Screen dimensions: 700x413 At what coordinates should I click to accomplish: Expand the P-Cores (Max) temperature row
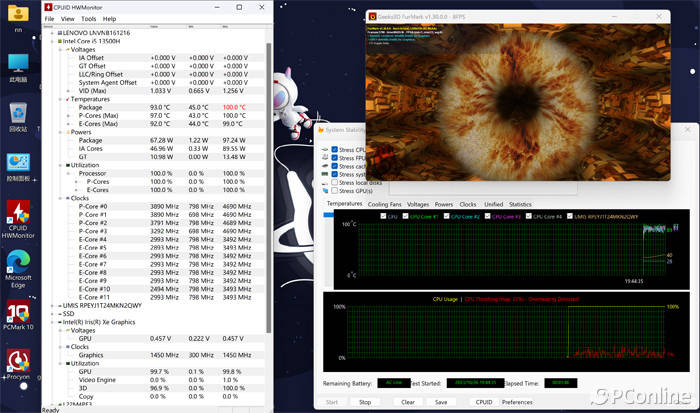click(68, 116)
